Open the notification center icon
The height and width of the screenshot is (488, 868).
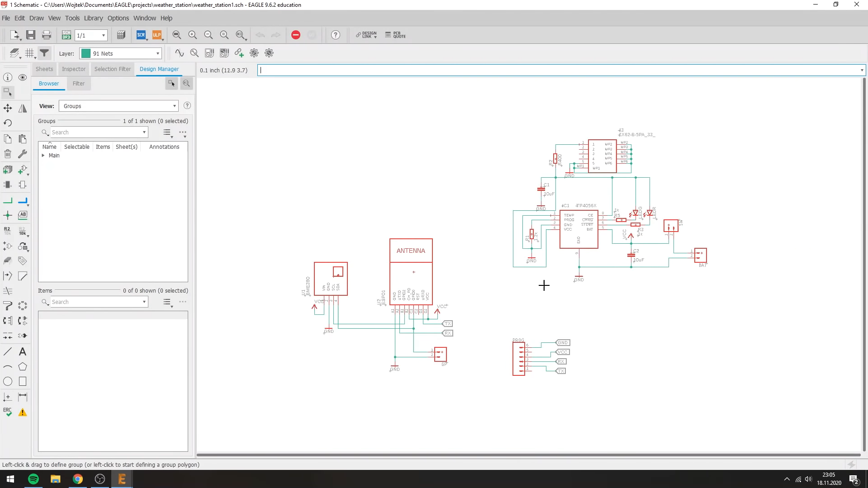point(854,479)
